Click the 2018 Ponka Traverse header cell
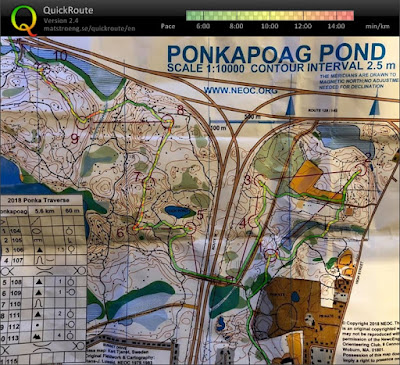400x365 pixels. tap(38, 200)
